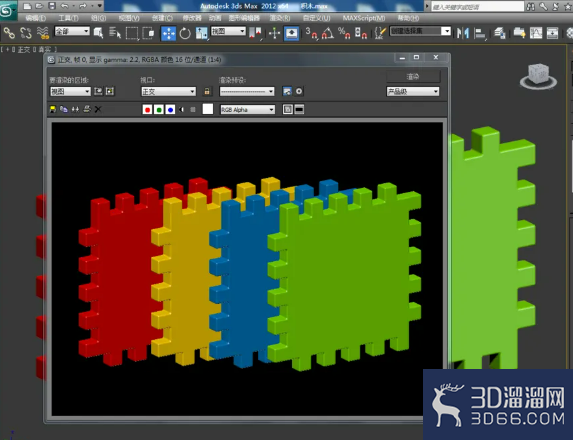573x440 pixels.
Task: Open the Group(G) menu
Action: pos(98,18)
